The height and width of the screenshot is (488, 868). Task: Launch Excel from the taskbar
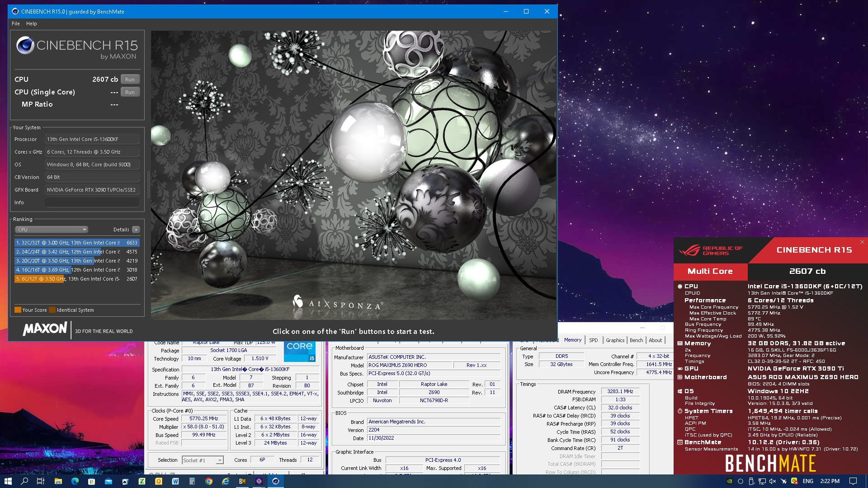[x=142, y=481]
